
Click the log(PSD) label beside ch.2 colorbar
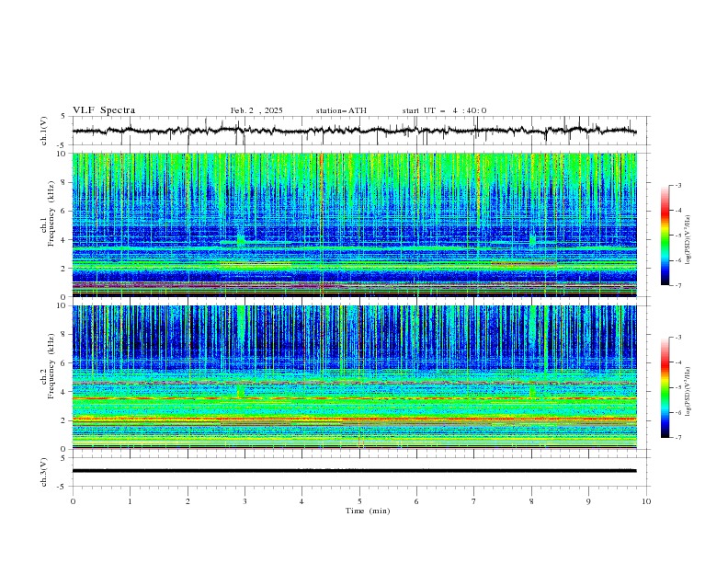click(688, 391)
